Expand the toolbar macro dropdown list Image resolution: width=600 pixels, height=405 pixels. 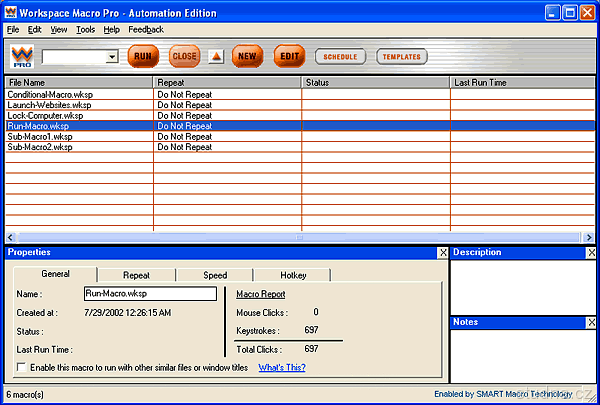[111, 58]
